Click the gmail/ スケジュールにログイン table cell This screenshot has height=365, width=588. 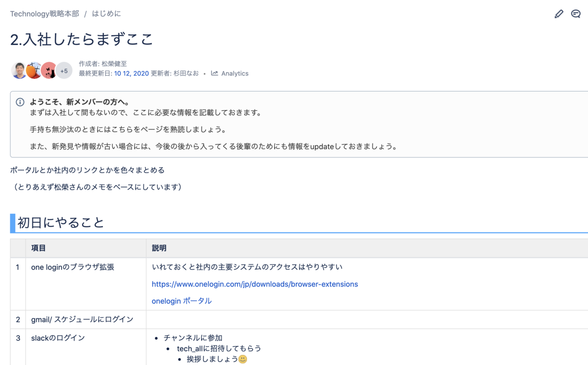[82, 319]
